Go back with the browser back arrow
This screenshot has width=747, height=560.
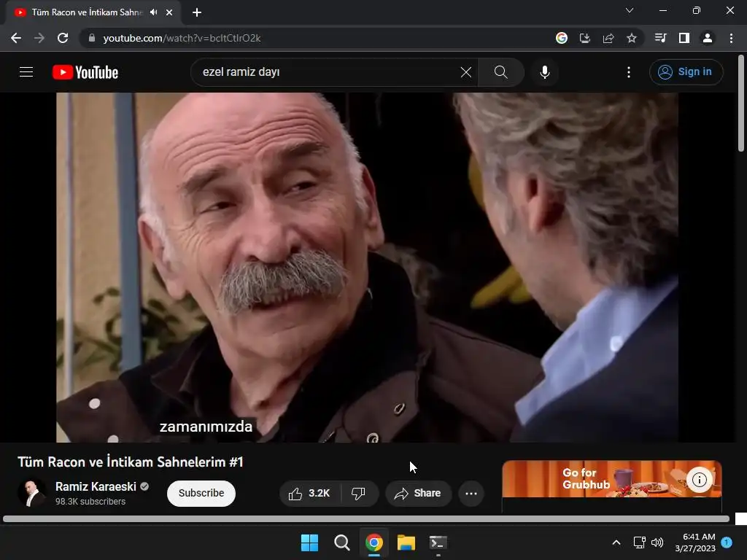click(16, 38)
